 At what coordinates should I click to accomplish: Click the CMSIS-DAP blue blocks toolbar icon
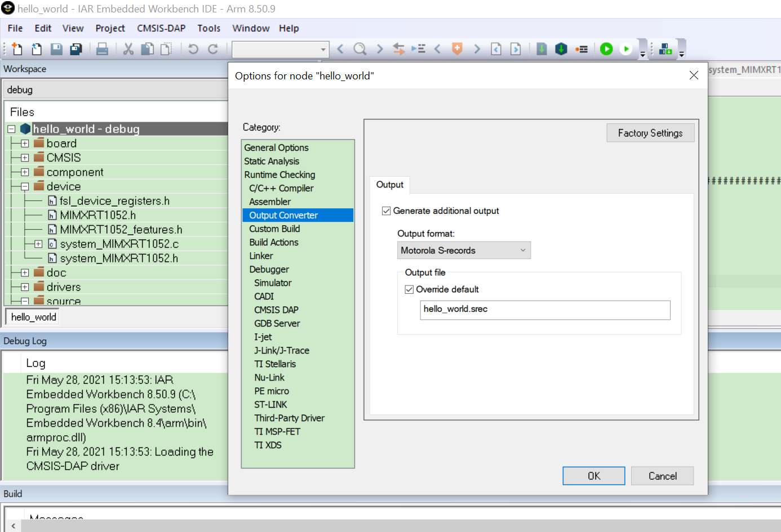[x=665, y=49]
